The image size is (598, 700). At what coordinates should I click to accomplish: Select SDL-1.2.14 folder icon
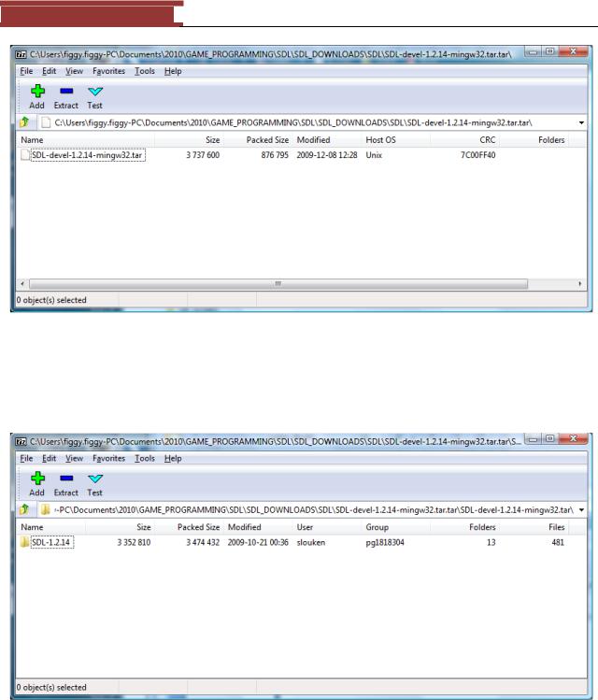pos(24,542)
